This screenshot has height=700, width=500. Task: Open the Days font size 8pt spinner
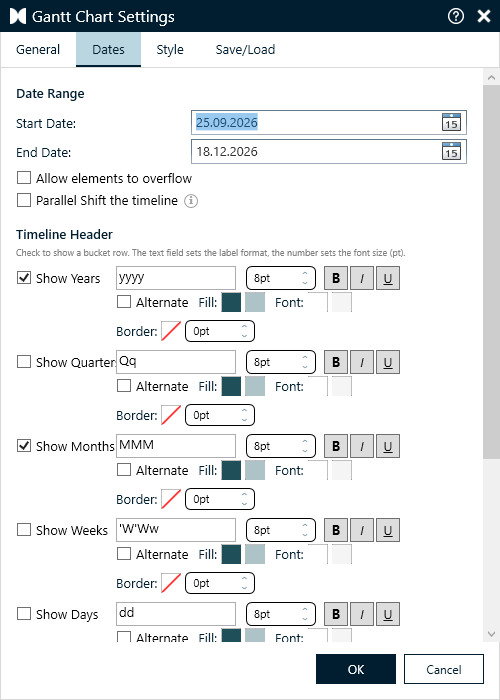[x=281, y=614]
